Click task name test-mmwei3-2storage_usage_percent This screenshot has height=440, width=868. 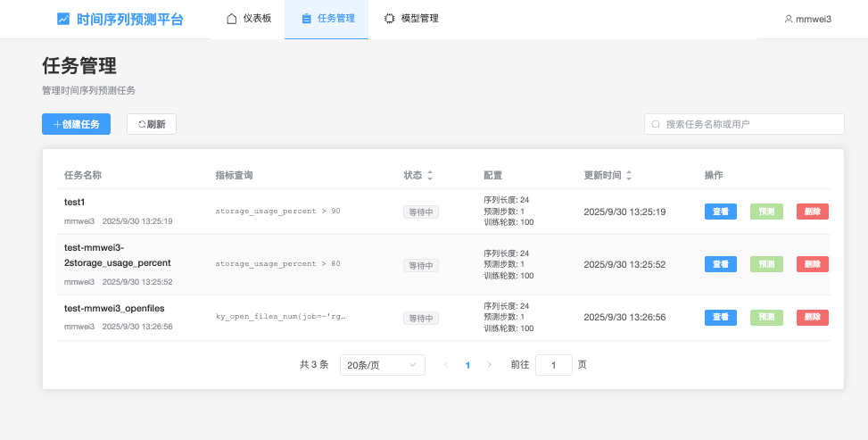point(118,255)
